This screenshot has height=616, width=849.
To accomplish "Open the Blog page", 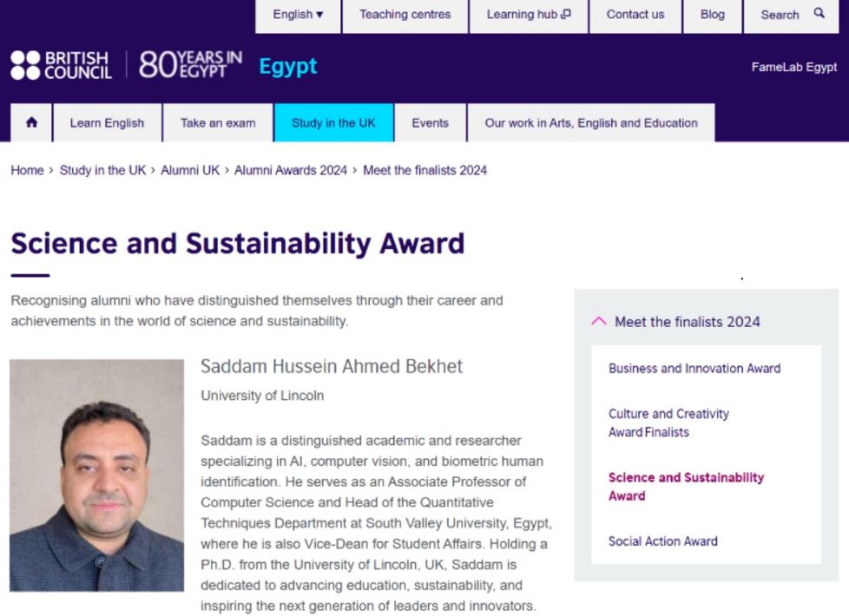I will 713,15.
